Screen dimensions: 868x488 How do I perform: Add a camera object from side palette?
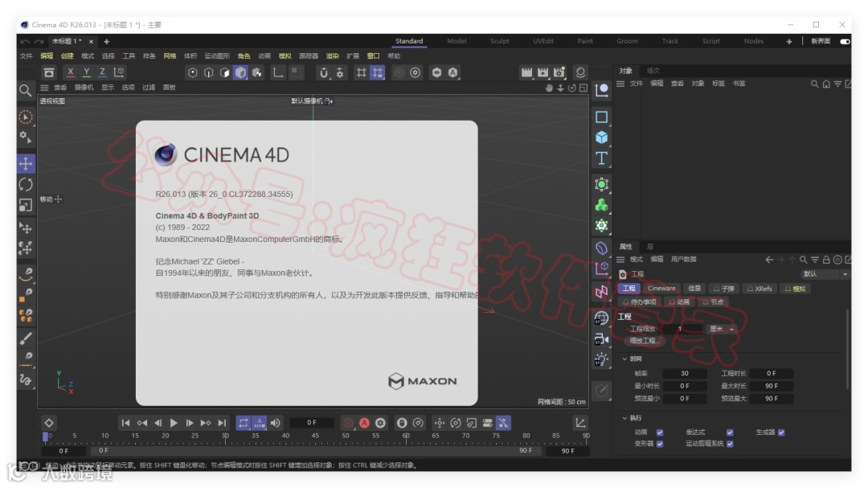[602, 338]
